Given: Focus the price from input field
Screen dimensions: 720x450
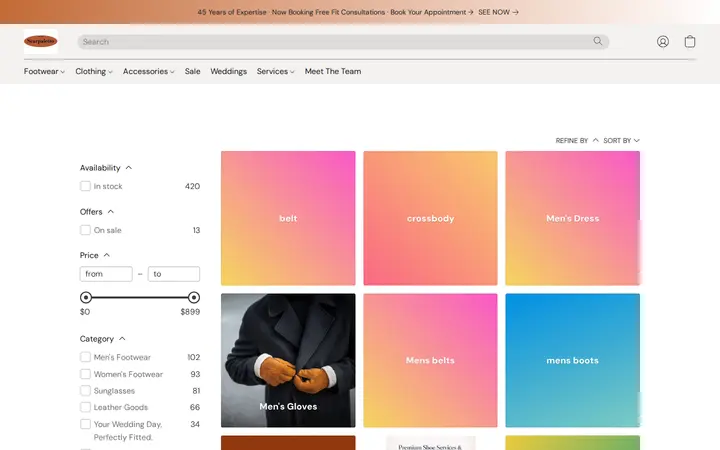Looking at the screenshot, I should 106,274.
